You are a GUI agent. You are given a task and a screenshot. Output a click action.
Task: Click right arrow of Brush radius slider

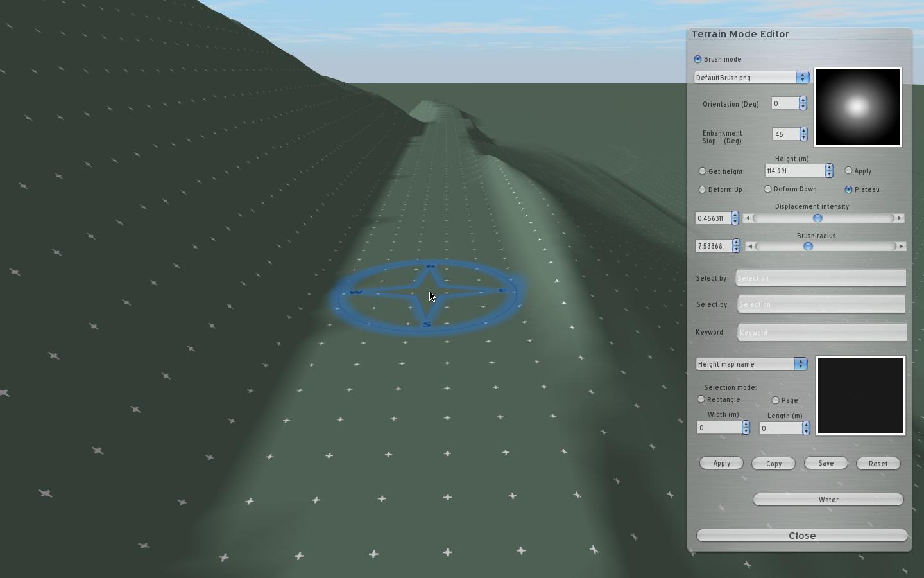click(x=901, y=247)
